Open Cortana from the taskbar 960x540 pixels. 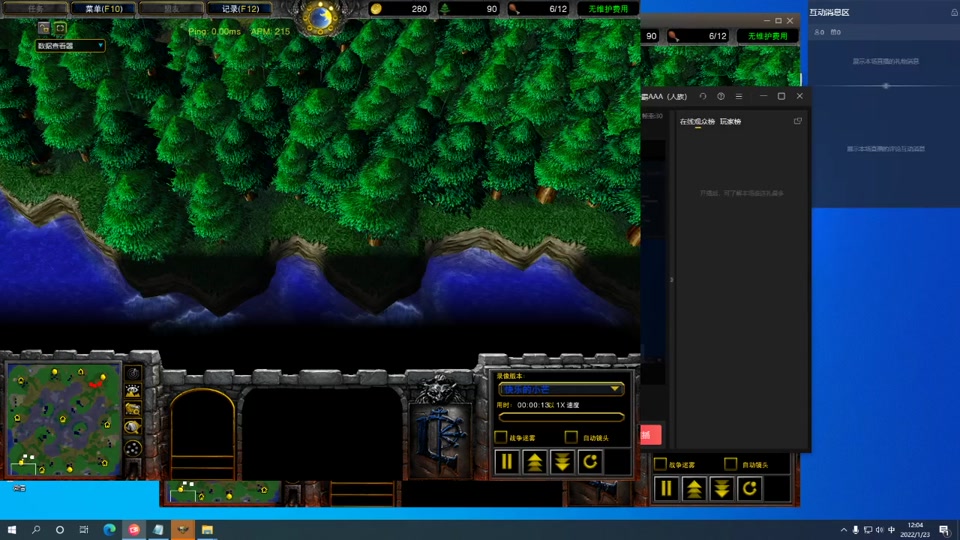[59, 530]
